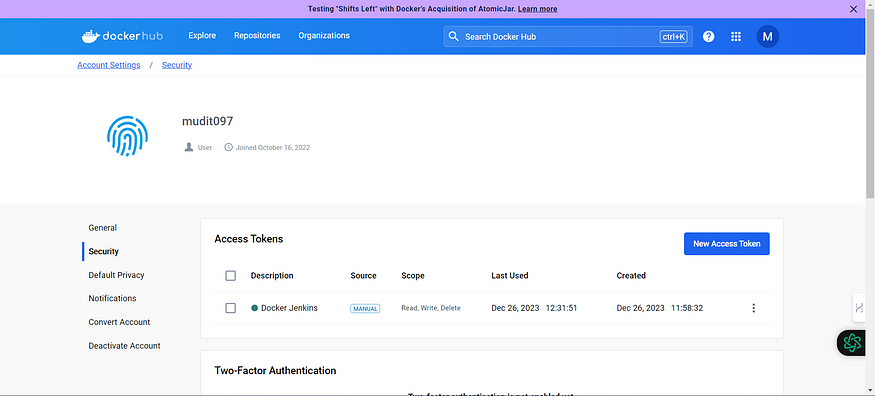Click the Docker Jenkins token description
Viewport: 875px width, 396px height.
click(x=289, y=308)
